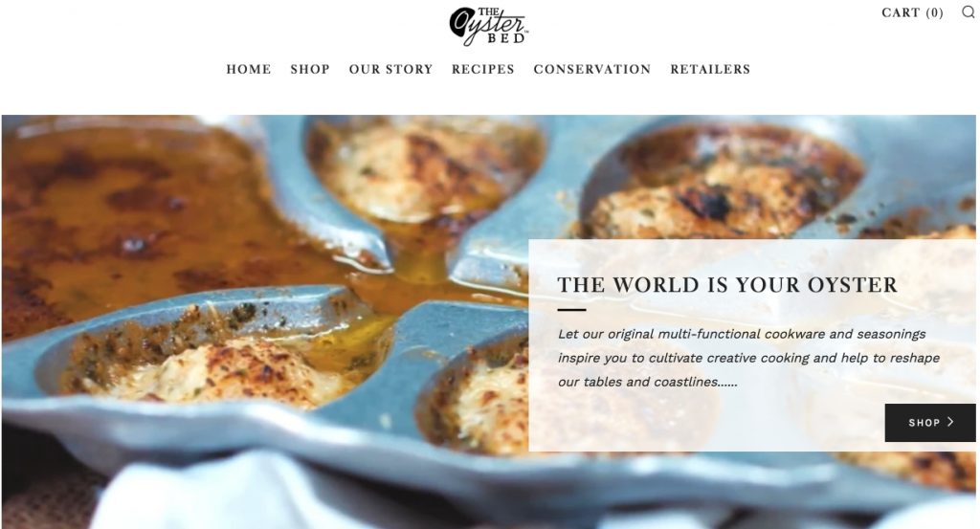Click the short black divider under heading
This screenshot has height=529, width=980.
[571, 310]
